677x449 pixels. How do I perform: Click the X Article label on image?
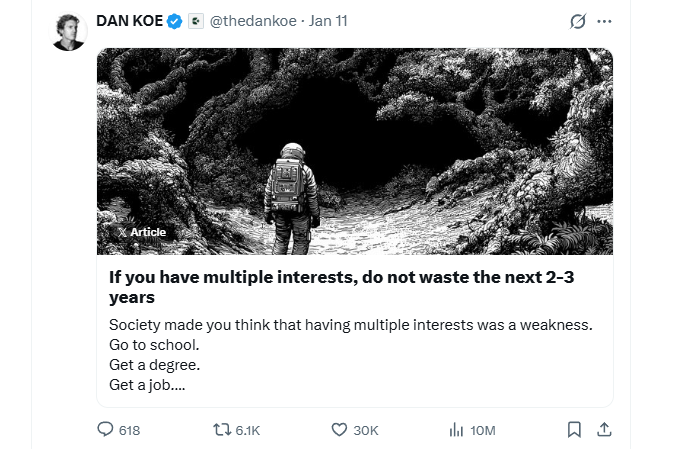141,232
